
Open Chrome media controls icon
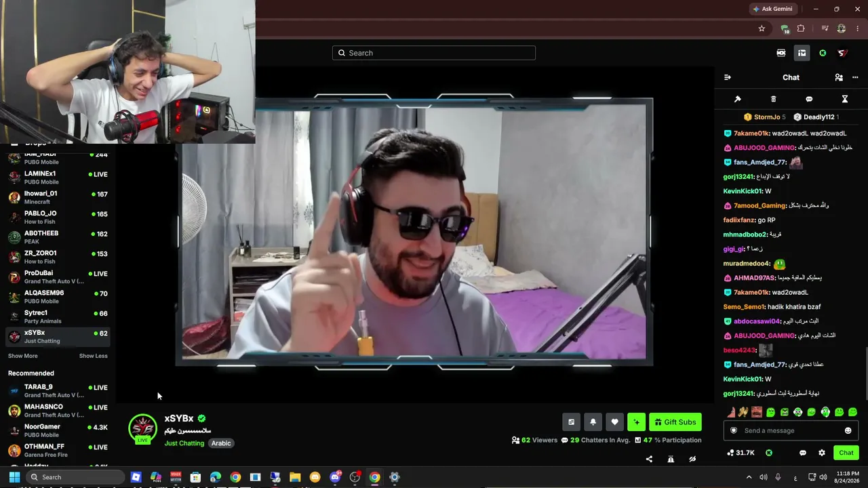pyautogui.click(x=825, y=28)
